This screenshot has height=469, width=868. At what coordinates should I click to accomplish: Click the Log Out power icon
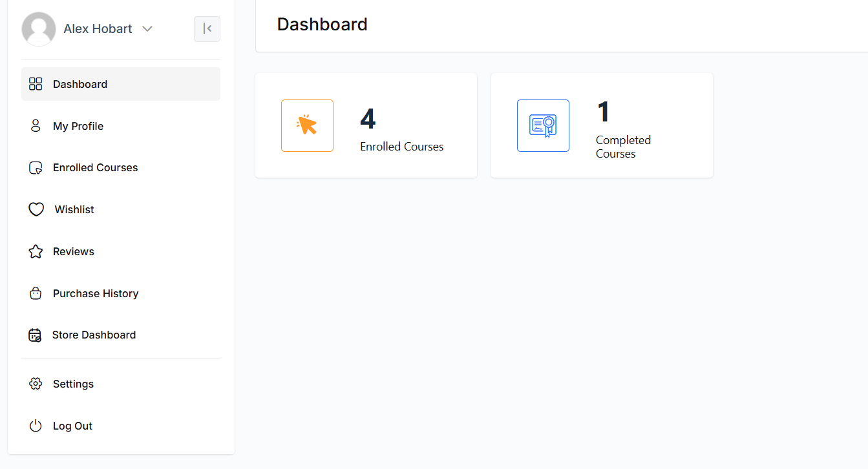click(x=35, y=425)
